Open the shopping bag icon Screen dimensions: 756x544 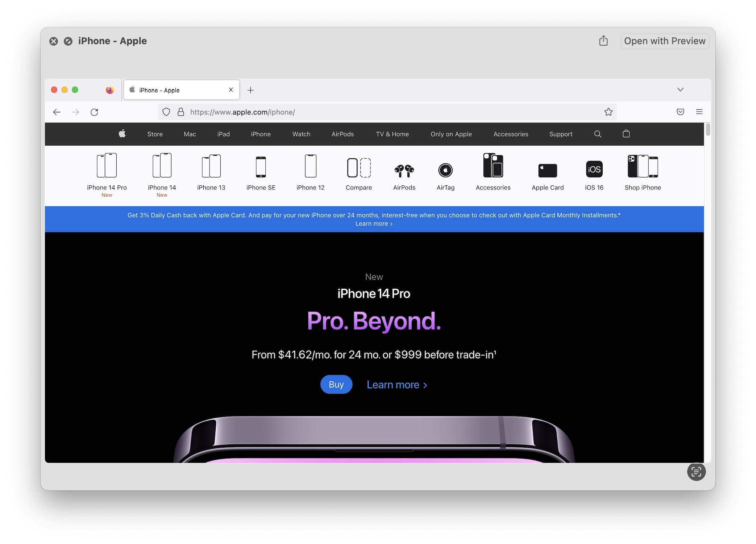[626, 134]
